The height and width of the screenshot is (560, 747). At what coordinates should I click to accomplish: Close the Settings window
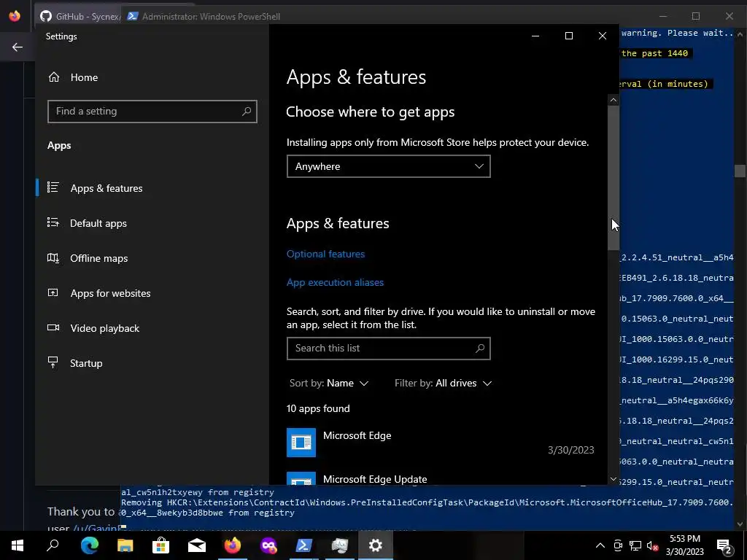pos(602,36)
